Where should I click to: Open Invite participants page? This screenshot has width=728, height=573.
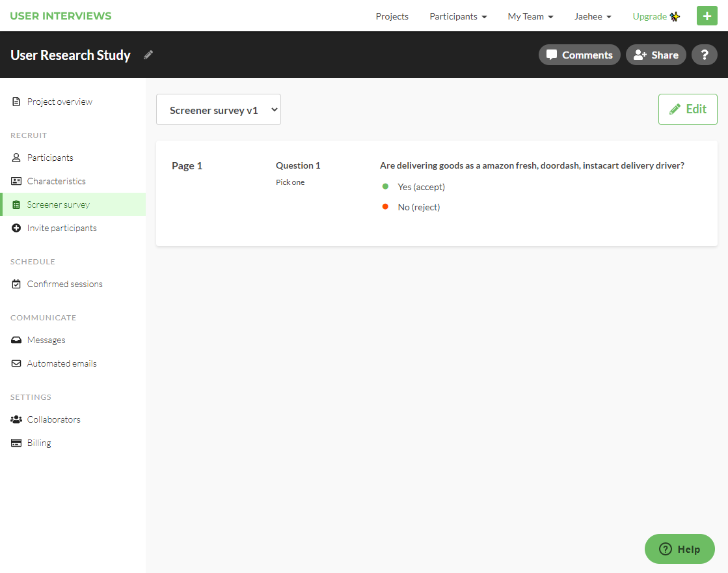[x=73, y=228]
